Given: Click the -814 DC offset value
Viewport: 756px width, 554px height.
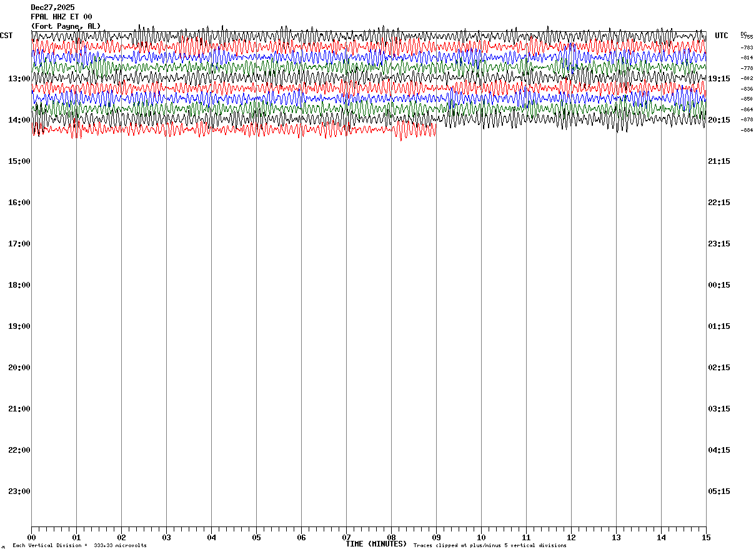Looking at the screenshot, I should pos(747,58).
